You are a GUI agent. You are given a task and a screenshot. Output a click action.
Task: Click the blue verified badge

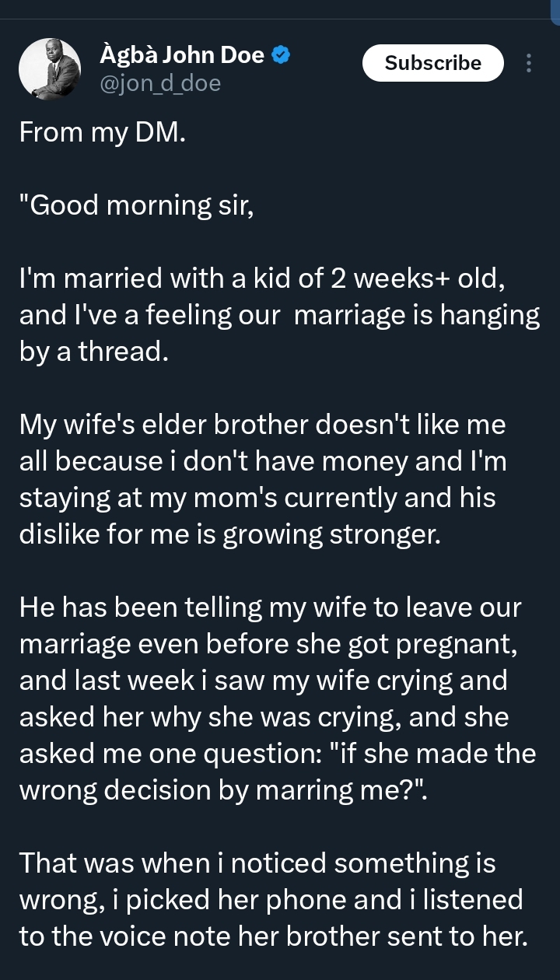282,55
